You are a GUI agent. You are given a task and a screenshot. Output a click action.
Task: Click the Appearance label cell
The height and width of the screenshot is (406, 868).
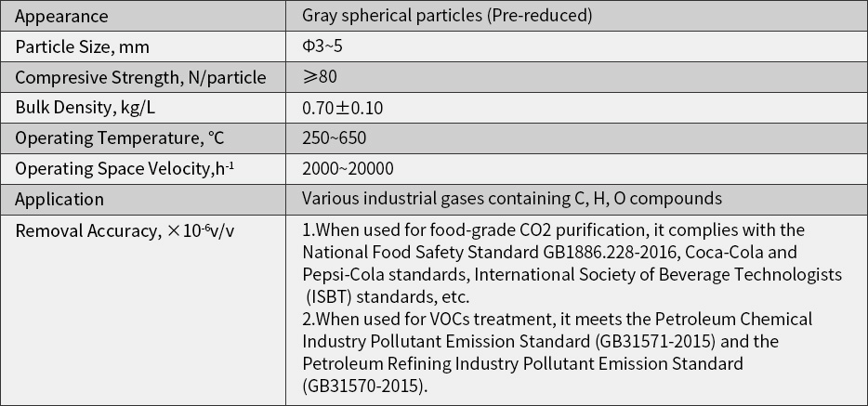pos(61,16)
